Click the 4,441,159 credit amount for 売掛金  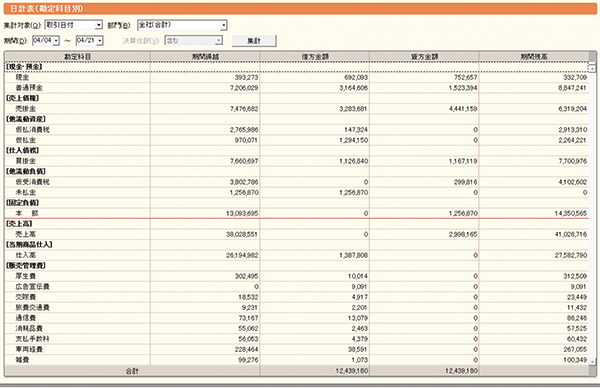click(463, 109)
